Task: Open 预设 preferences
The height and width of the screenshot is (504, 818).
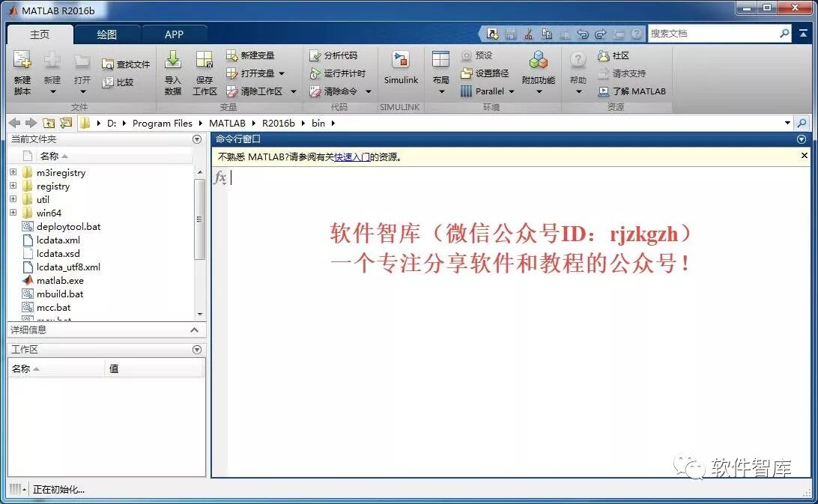Action: [477, 55]
